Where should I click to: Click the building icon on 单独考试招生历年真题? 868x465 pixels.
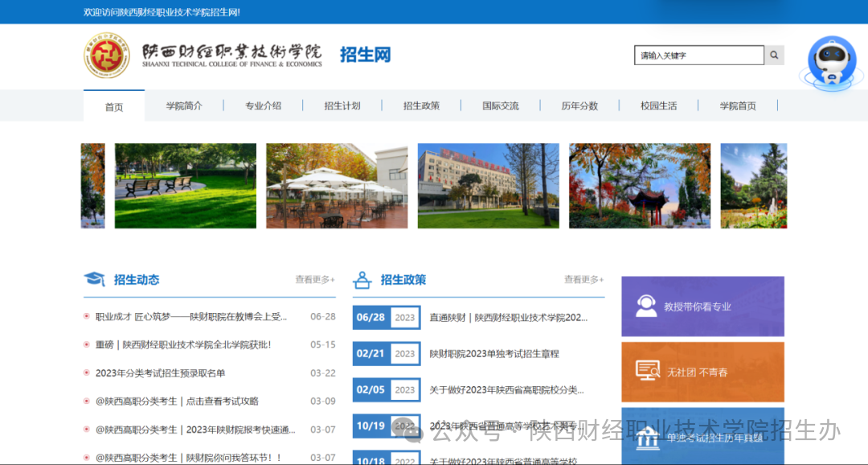(647, 439)
